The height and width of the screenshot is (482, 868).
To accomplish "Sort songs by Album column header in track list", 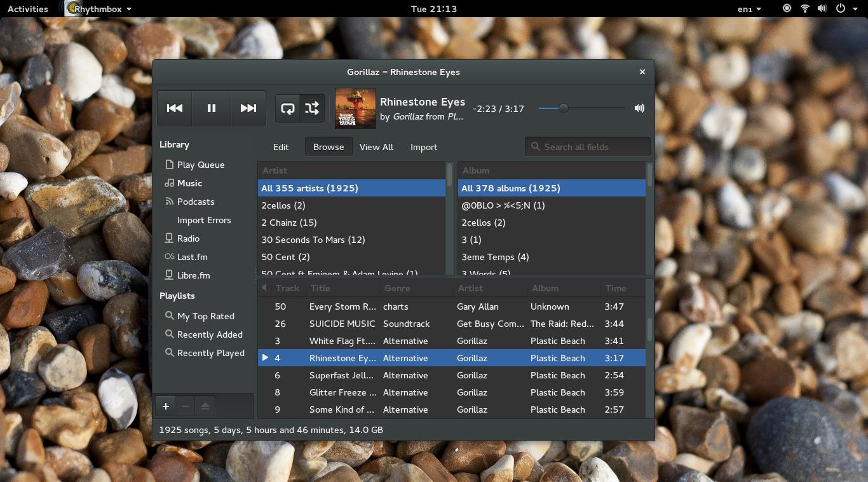I will click(564, 288).
